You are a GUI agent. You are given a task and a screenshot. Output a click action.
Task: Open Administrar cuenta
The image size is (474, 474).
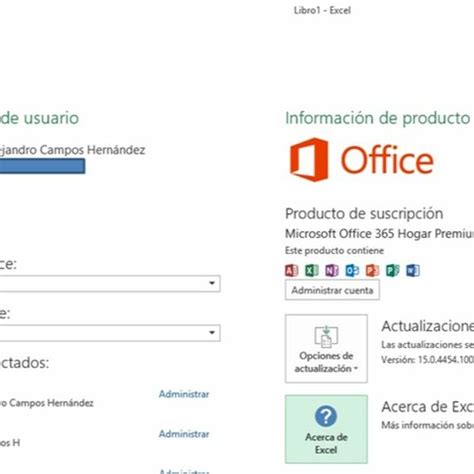tap(332, 290)
